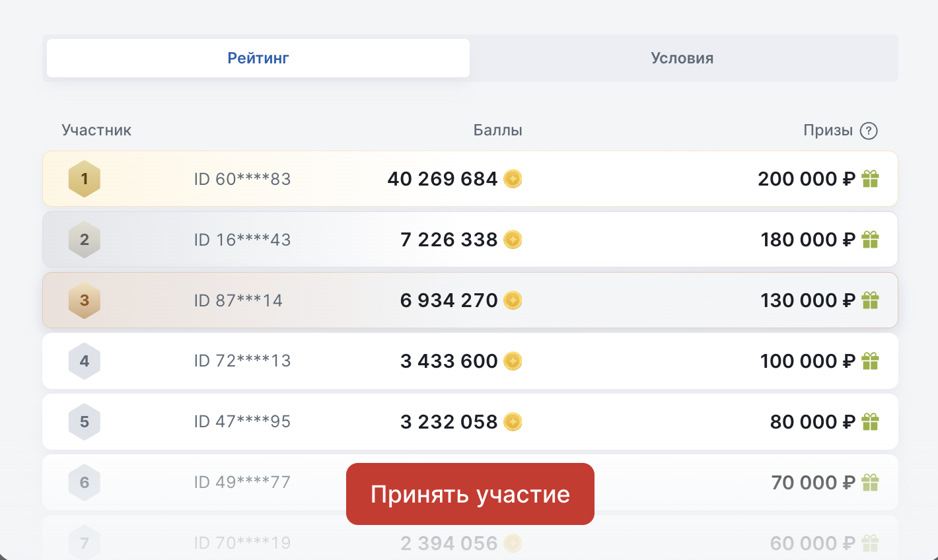Click participant ID 87***14
The image size is (938, 560).
[238, 300]
